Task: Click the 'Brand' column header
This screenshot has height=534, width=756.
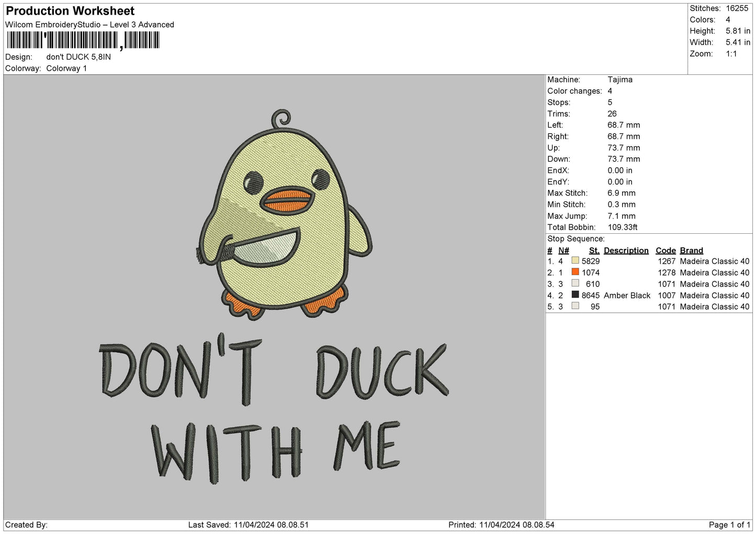Action: 692,251
